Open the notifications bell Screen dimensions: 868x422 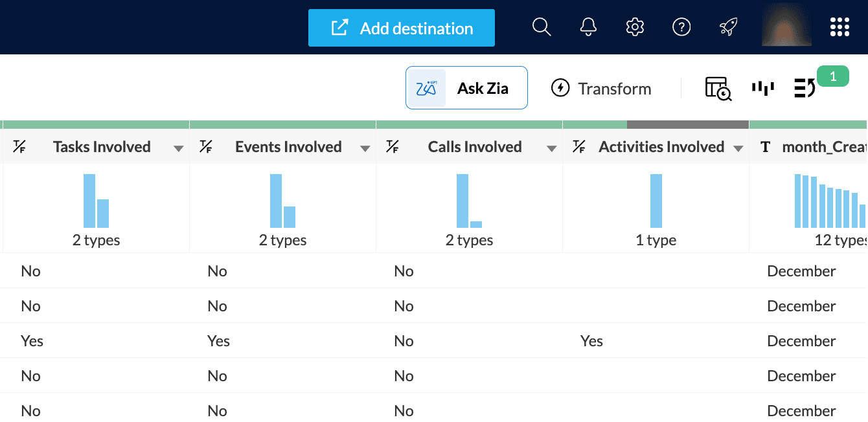click(x=588, y=27)
